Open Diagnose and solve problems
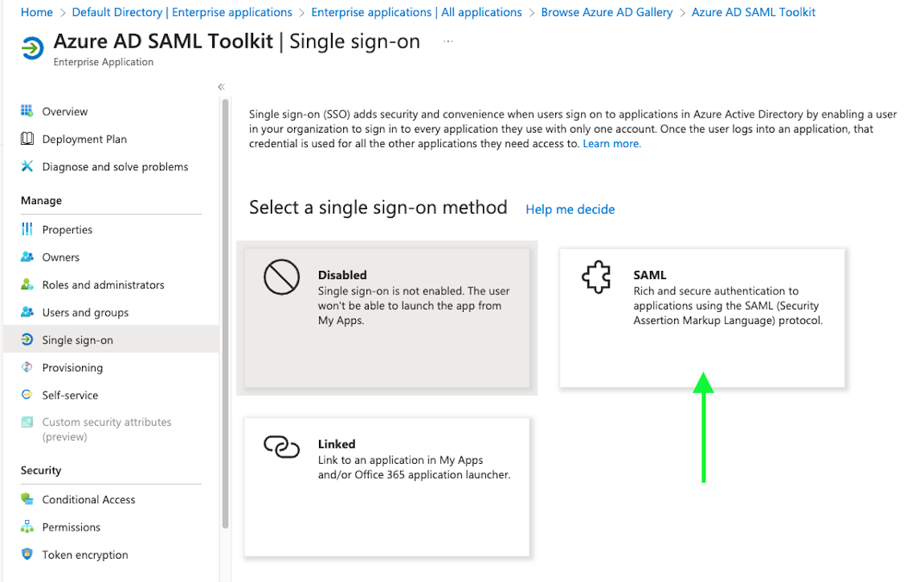 (x=114, y=166)
